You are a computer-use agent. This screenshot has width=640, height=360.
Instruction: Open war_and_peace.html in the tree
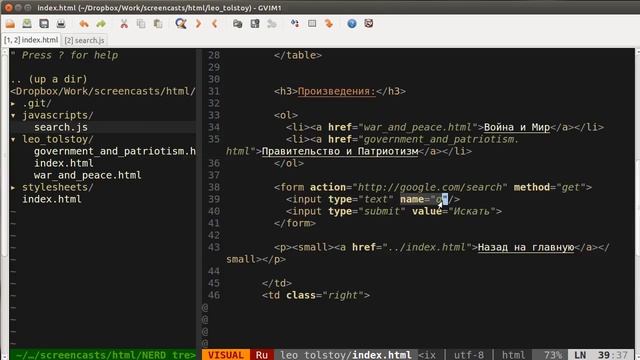88,175
